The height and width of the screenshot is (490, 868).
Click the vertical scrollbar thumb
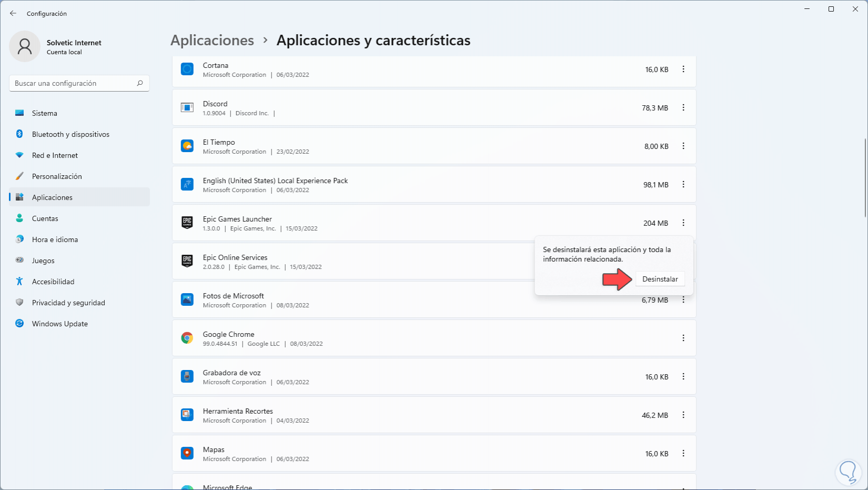[x=865, y=177]
